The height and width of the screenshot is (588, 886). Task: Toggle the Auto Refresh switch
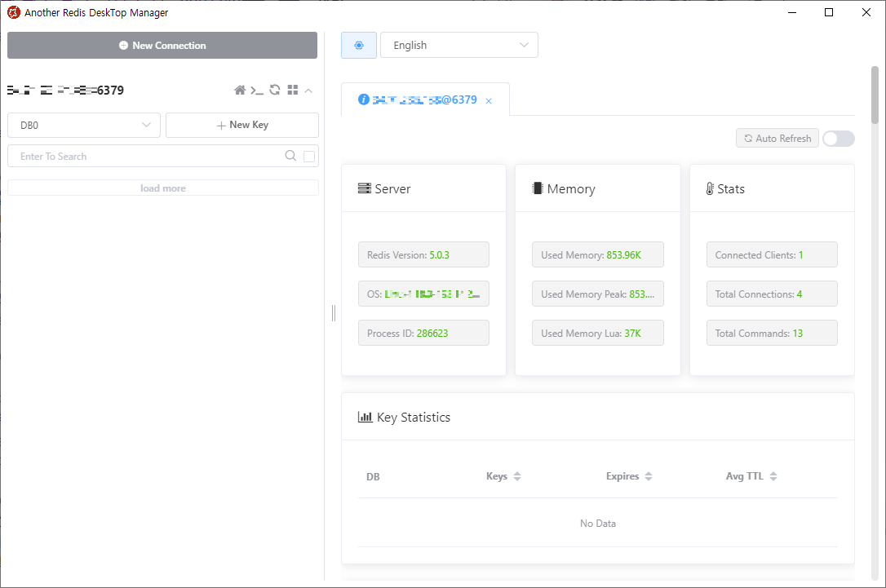pos(839,139)
